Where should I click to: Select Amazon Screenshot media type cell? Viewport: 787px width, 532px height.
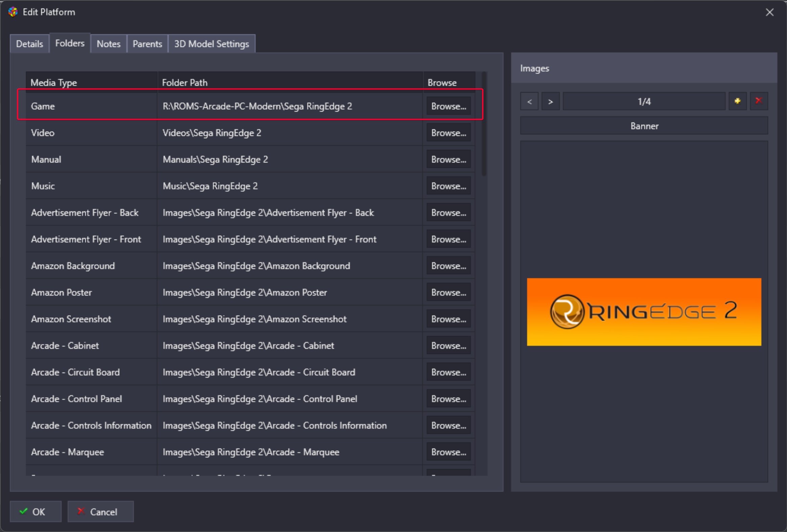click(x=91, y=319)
